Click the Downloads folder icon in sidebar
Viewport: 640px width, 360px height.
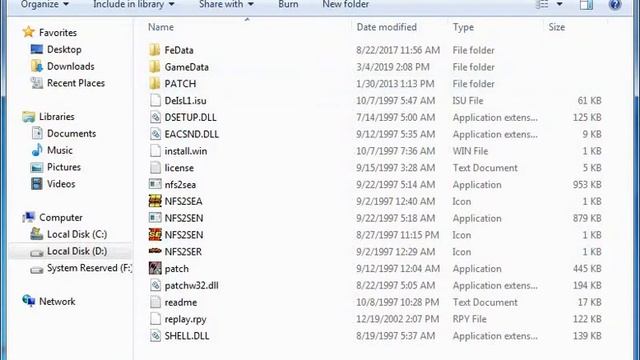[x=37, y=66]
